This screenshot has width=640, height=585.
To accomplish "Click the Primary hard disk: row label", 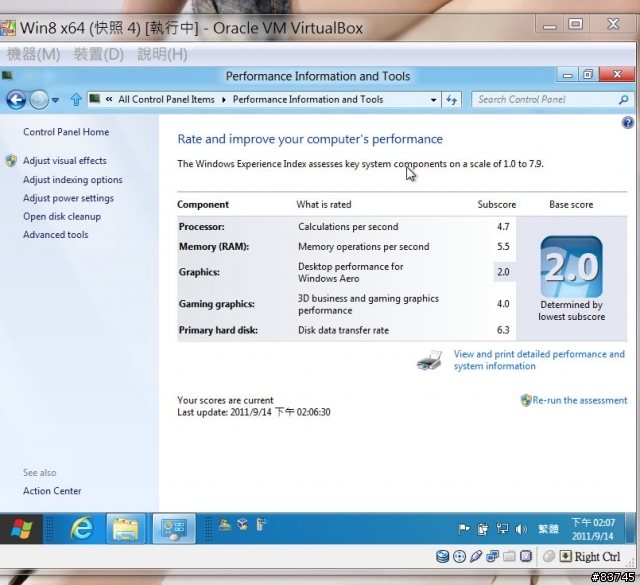I will click(218, 330).
